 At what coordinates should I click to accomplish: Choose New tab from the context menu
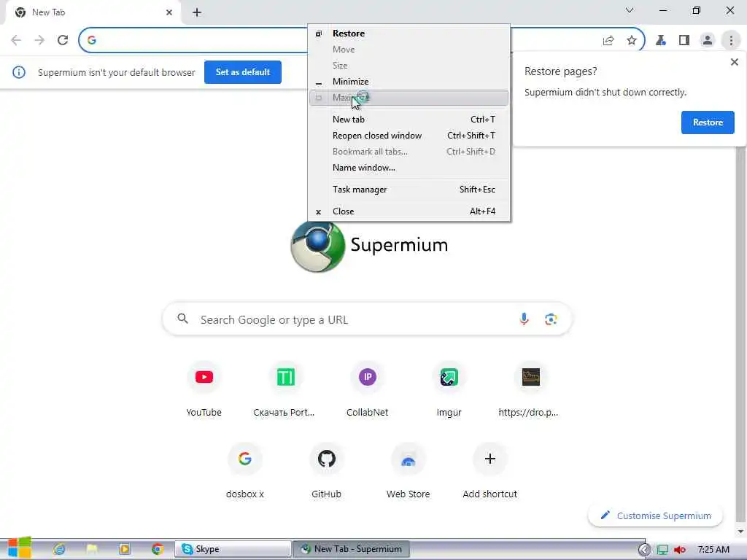click(x=409, y=120)
